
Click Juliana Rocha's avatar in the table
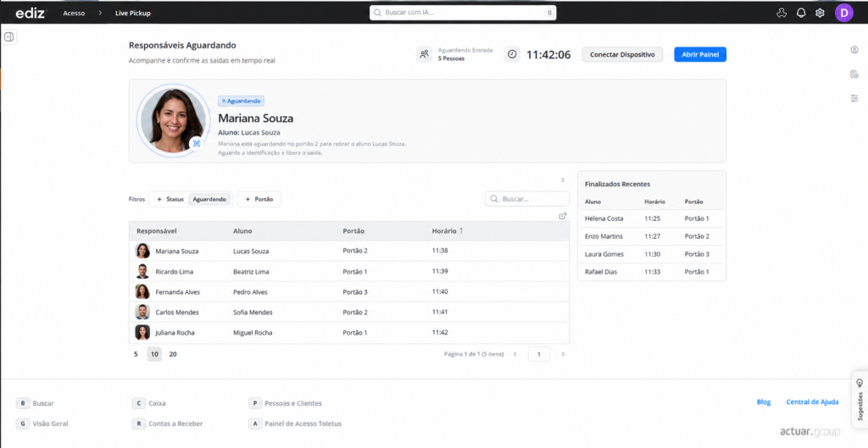pyautogui.click(x=142, y=333)
